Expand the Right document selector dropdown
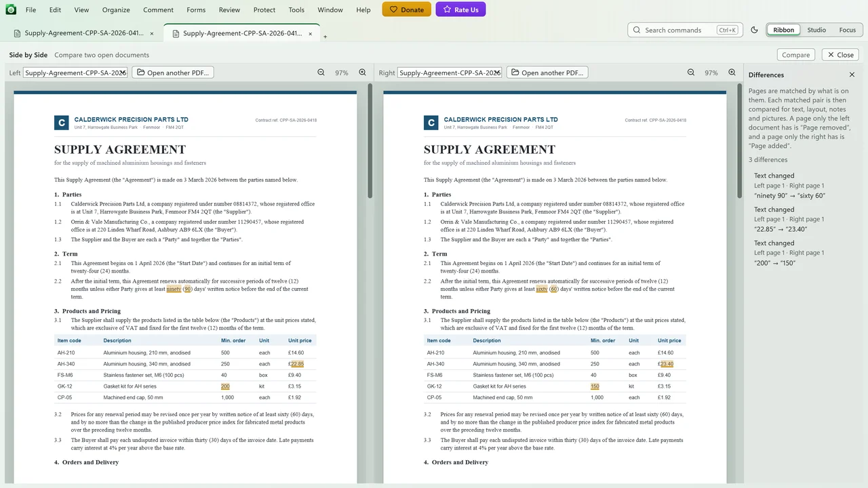 (x=450, y=73)
